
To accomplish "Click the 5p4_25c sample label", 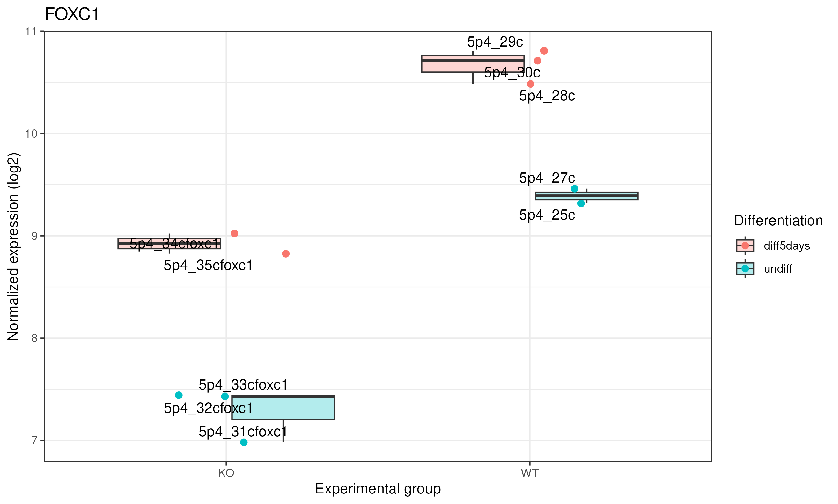I will point(547,215).
